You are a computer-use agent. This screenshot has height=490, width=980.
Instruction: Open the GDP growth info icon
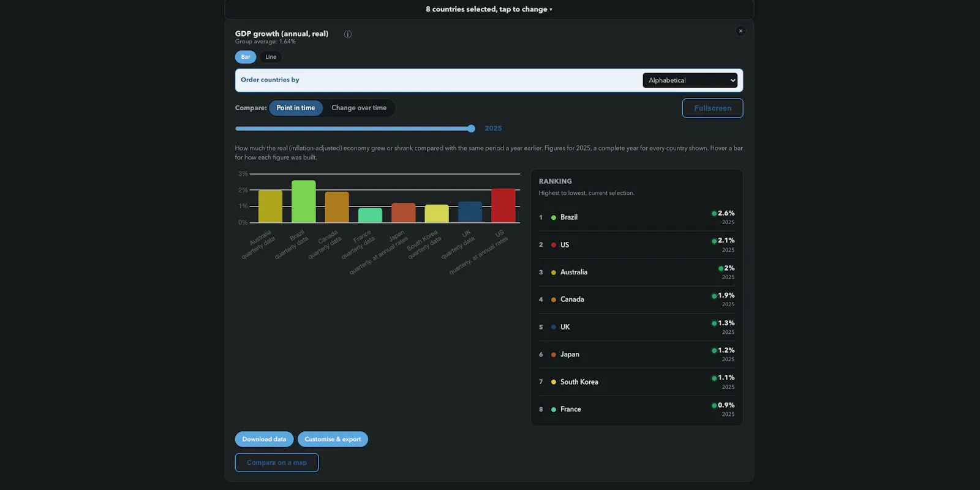tap(348, 34)
